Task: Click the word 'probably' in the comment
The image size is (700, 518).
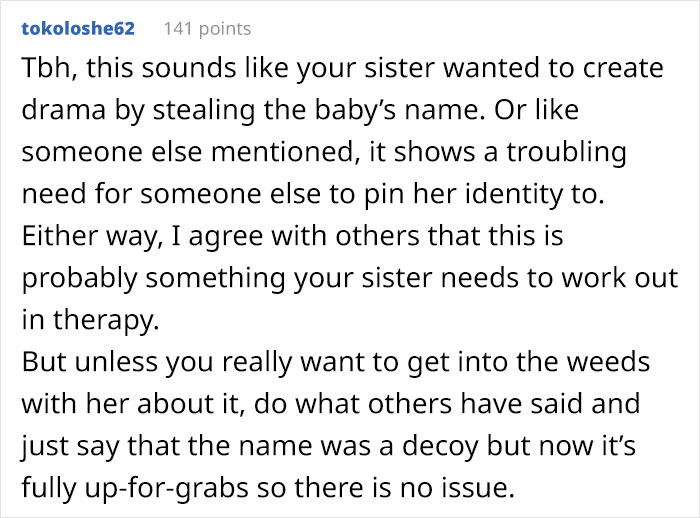Action: pyautogui.click(x=79, y=279)
